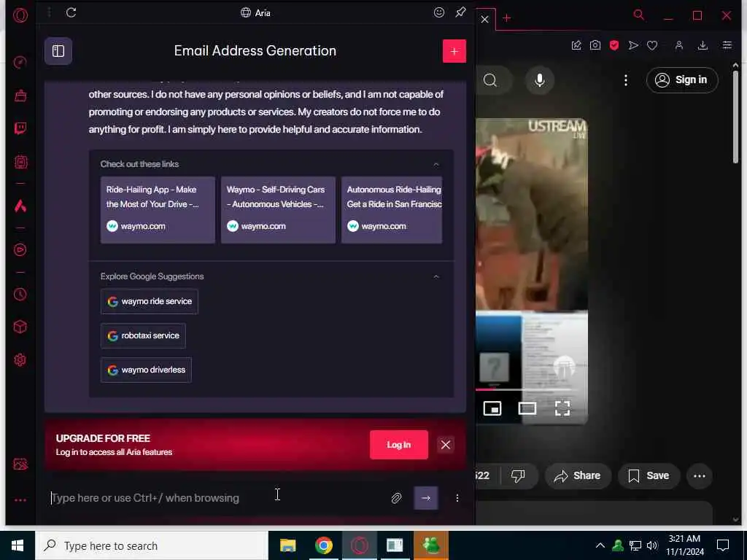Focus the Aria message input field

tap(217, 498)
